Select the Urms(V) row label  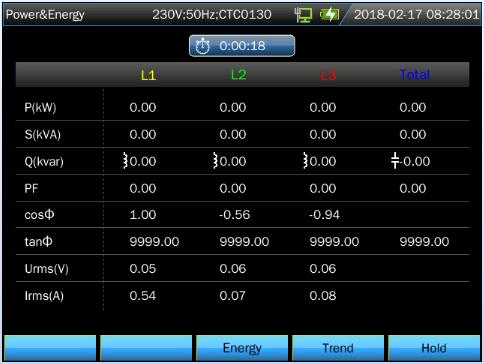[x=47, y=269]
